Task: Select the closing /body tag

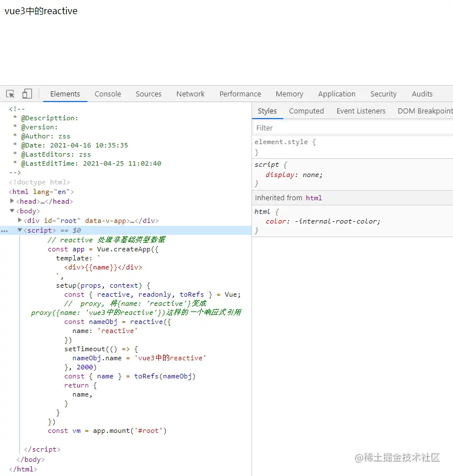Action: tap(31, 460)
